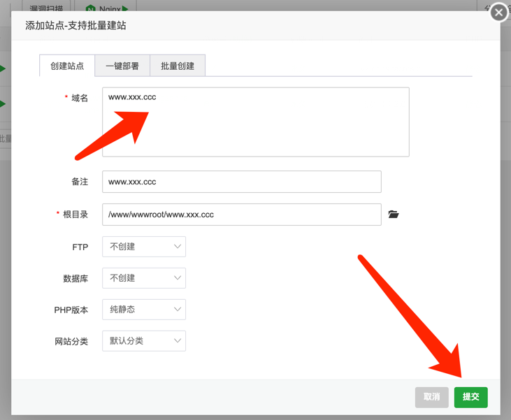Open folder browser for root directory
511x420 pixels.
click(394, 215)
